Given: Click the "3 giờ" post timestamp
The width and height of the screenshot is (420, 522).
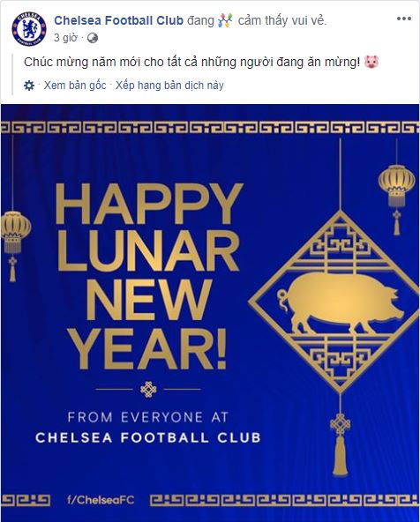Looking at the screenshot, I should point(65,38).
